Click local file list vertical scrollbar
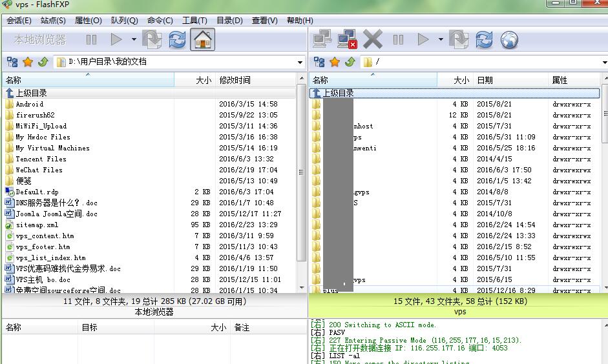The image size is (608, 364). click(301, 172)
